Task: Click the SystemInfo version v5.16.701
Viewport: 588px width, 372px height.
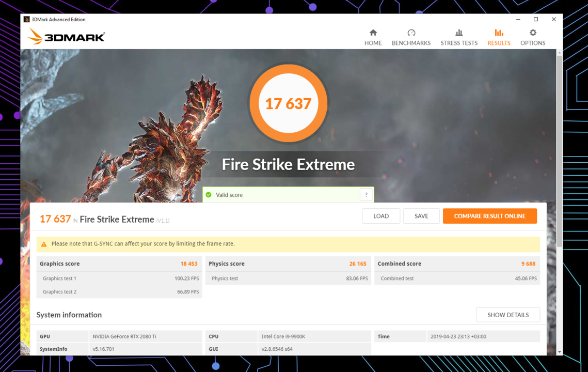Action: click(x=103, y=349)
